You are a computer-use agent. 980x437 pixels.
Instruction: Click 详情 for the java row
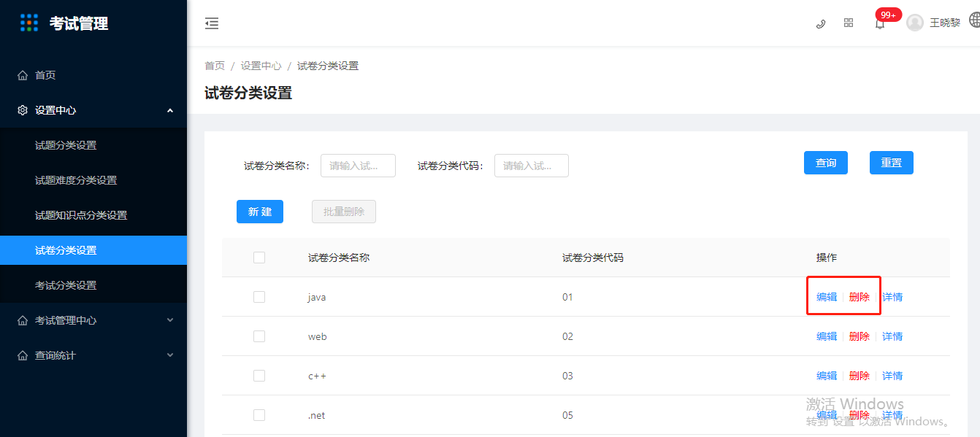click(892, 297)
